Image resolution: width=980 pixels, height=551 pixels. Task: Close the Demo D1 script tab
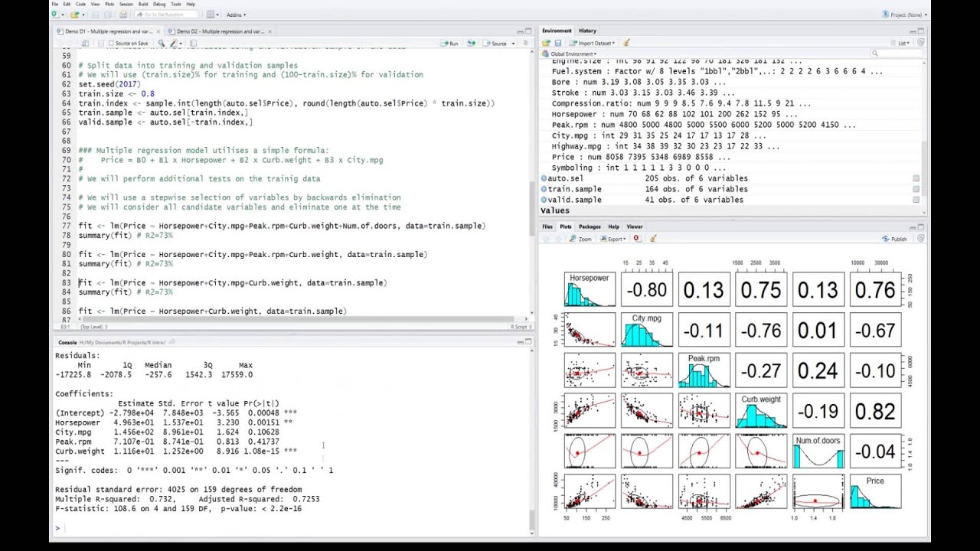click(x=158, y=31)
